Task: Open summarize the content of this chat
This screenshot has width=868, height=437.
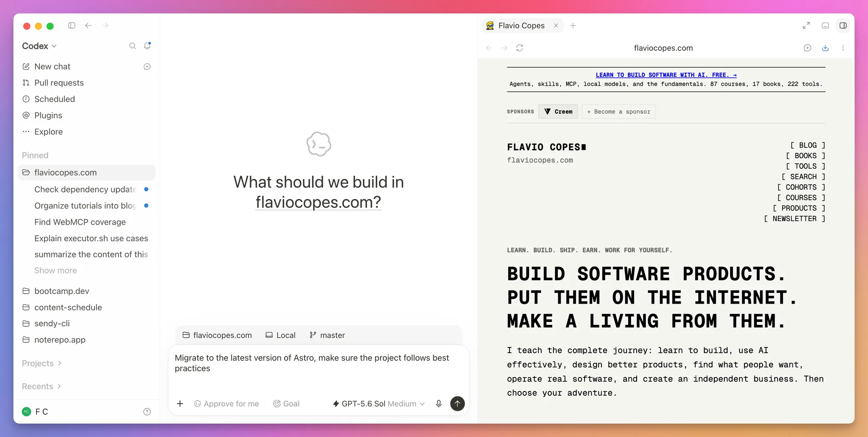Action: pyautogui.click(x=91, y=255)
